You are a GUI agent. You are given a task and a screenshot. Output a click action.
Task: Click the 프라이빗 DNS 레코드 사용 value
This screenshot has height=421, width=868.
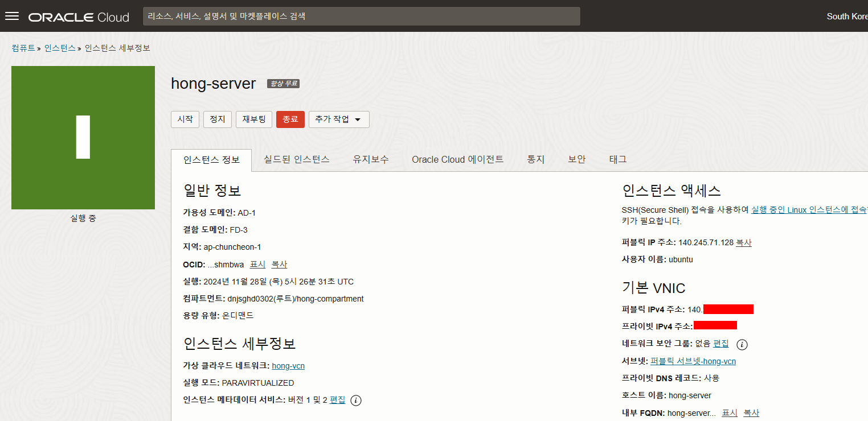tap(711, 378)
